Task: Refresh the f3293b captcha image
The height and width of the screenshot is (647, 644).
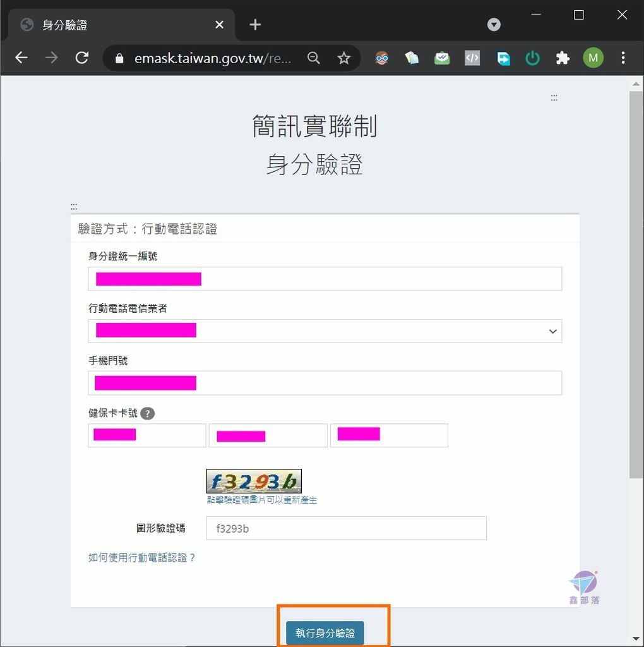Action: (x=254, y=481)
